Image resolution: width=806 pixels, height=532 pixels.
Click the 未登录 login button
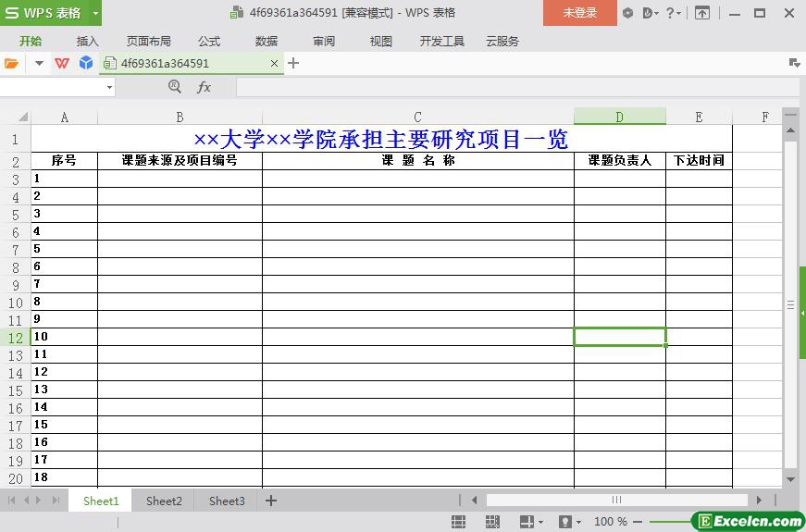coord(580,13)
